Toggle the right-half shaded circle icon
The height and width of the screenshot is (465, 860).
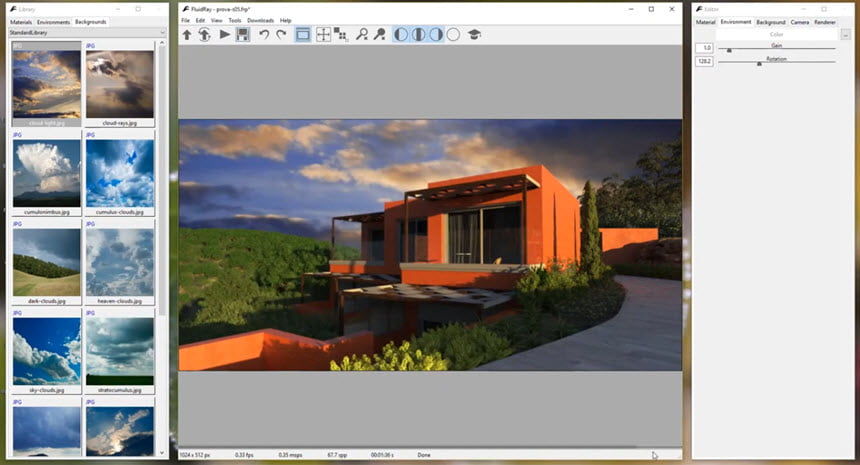coord(436,35)
